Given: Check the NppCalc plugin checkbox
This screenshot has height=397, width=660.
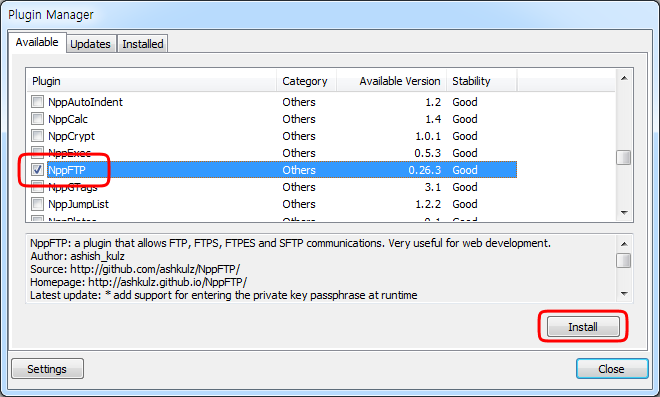Looking at the screenshot, I should coord(37,119).
